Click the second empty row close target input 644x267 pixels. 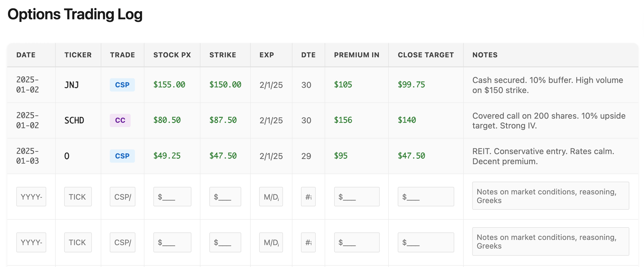click(x=426, y=242)
